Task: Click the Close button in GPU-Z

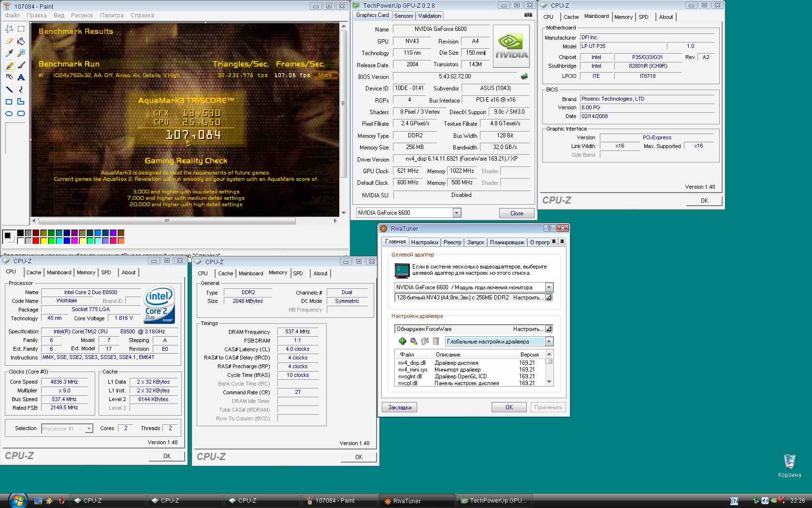Action: pos(517,213)
